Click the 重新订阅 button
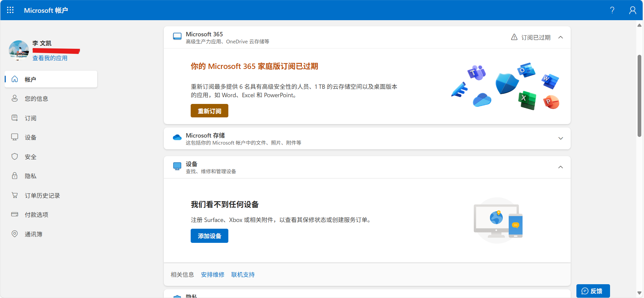The height and width of the screenshot is (298, 644). (210, 111)
